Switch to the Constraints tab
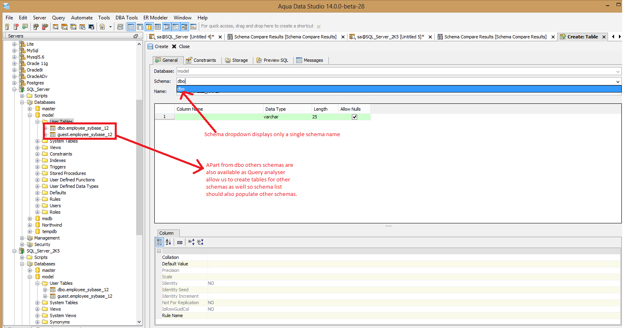Screen dimensions: 644x328 [x=201, y=60]
